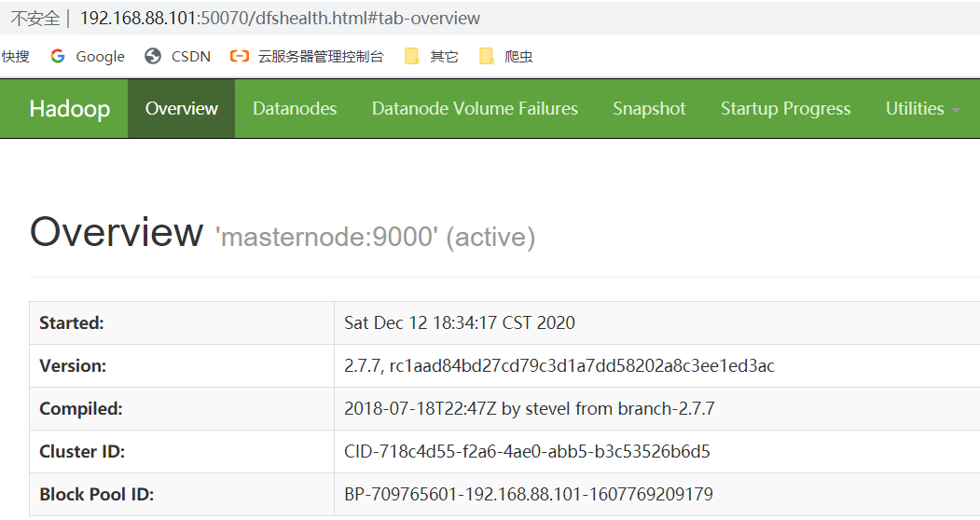Click the Cluster ID: label cell

[182, 451]
